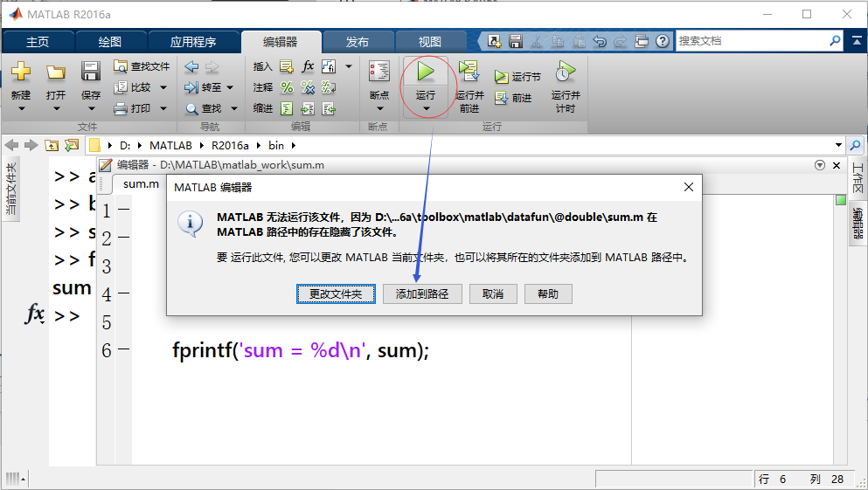The image size is (868, 490).
Task: Click the save icon in quick access toolbar
Action: [x=516, y=41]
